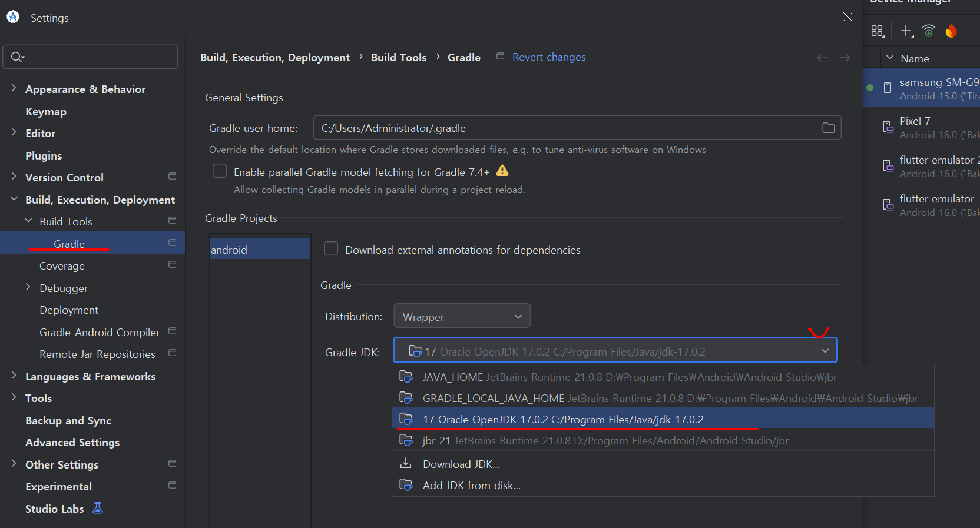Click the JDK folder icon on jbr-21 entry
Screen dimensions: 980x528
[406, 440]
